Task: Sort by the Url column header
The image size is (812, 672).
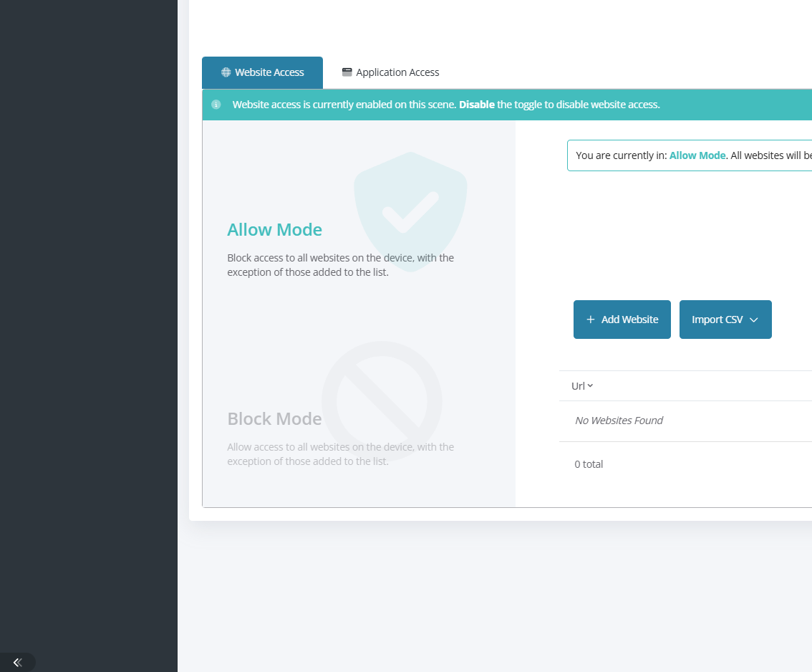Action: pos(582,386)
